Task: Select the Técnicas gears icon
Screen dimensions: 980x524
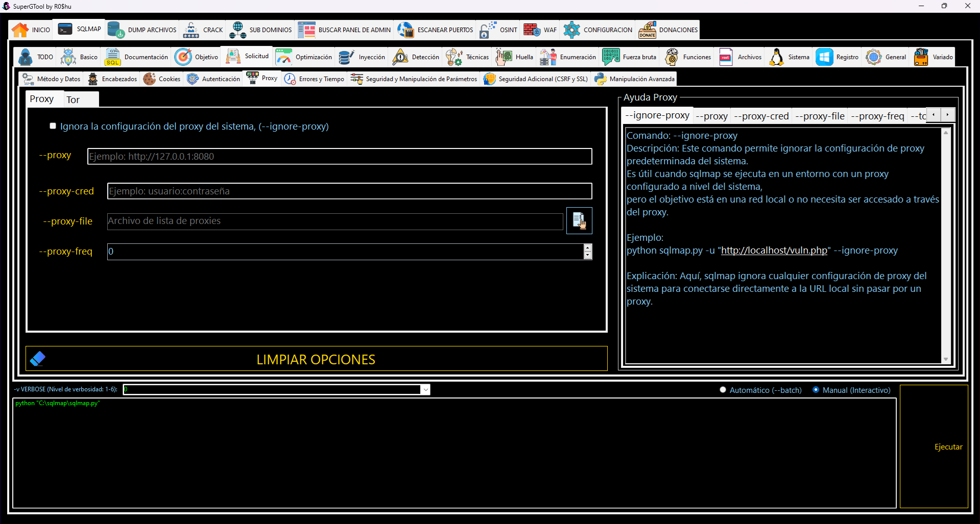Action: point(454,57)
